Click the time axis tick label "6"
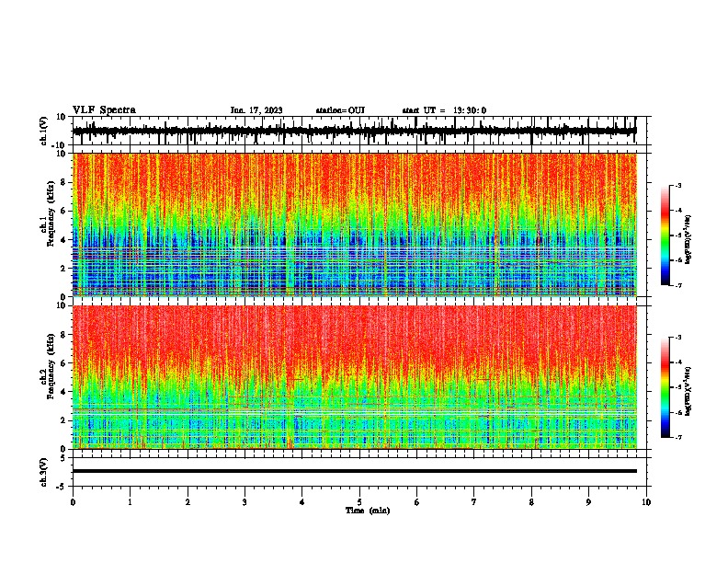This screenshot has height=563, width=728. coord(417,502)
